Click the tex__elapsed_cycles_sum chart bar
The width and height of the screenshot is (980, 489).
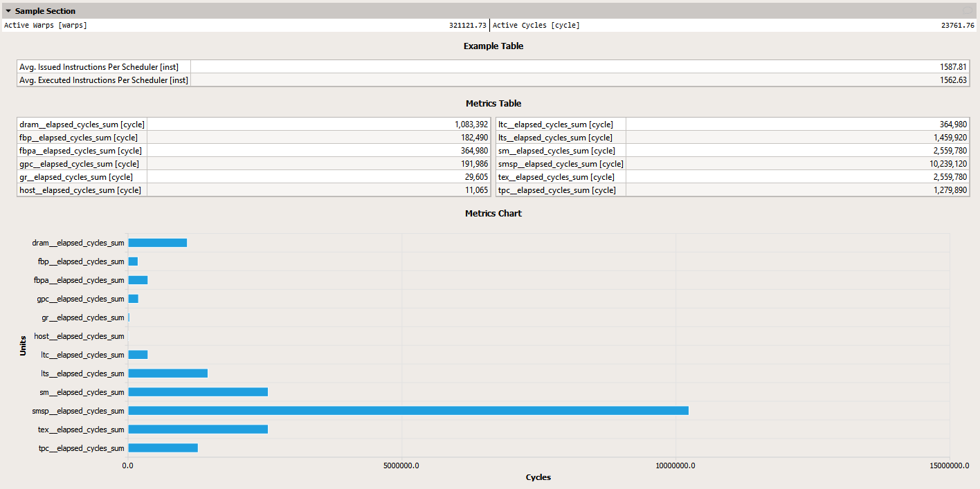click(198, 430)
